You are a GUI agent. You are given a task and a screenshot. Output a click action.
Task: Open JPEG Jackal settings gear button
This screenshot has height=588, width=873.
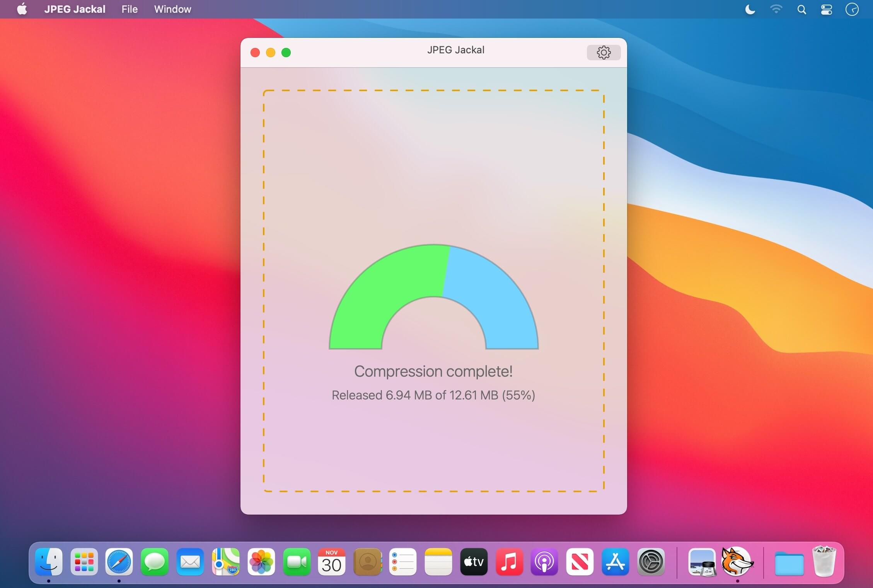tap(603, 52)
